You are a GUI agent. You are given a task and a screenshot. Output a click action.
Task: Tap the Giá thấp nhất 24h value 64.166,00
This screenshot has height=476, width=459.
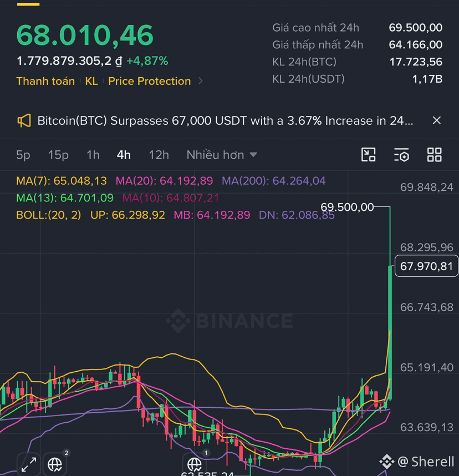[415, 44]
